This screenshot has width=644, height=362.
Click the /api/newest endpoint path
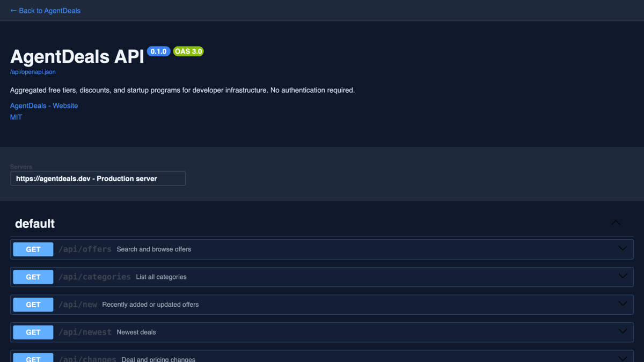click(85, 332)
